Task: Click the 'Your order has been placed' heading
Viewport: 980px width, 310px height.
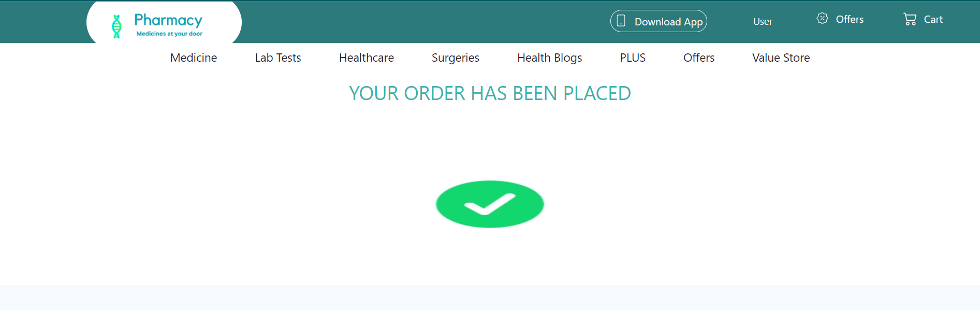Action: pyautogui.click(x=490, y=93)
